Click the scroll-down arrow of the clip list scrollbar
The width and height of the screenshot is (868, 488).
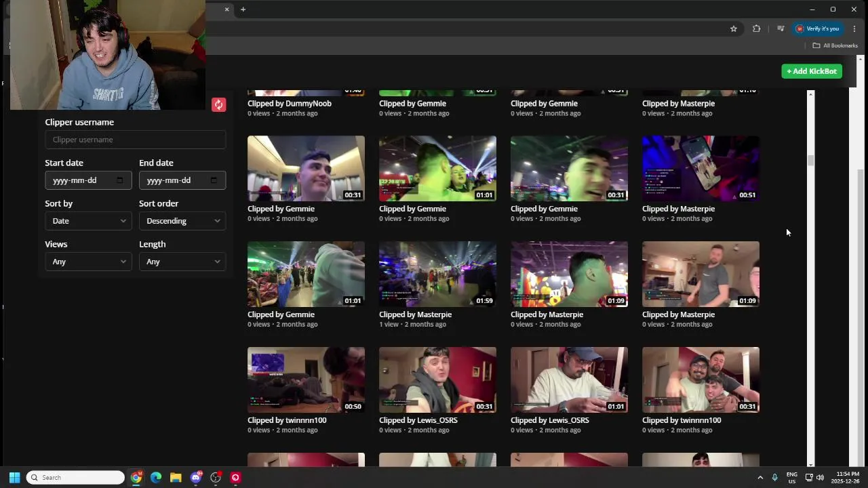810,464
